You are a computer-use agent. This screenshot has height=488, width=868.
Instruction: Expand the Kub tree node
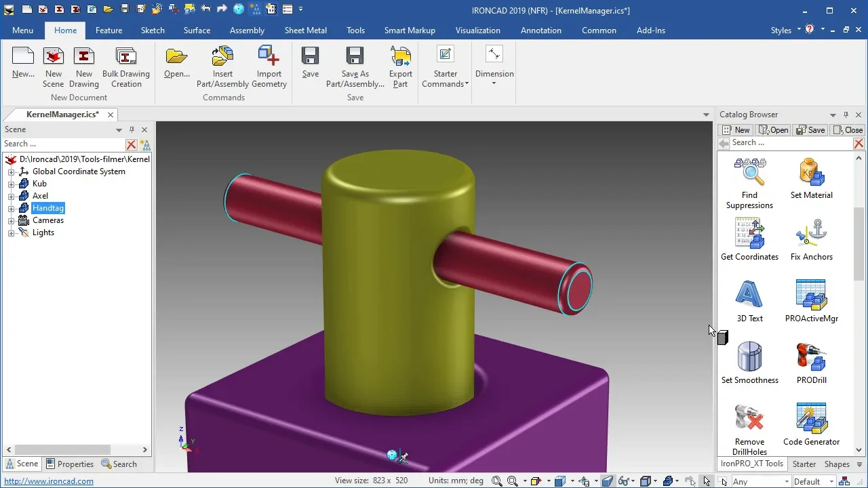point(11,184)
